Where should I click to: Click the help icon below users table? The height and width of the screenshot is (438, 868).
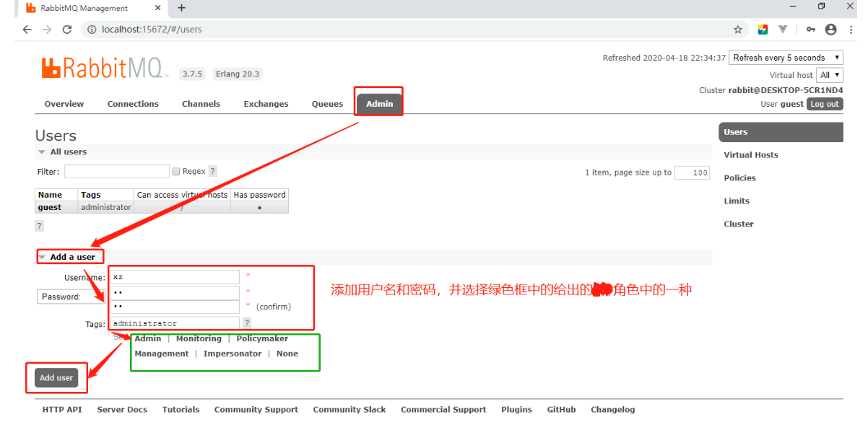39,226
